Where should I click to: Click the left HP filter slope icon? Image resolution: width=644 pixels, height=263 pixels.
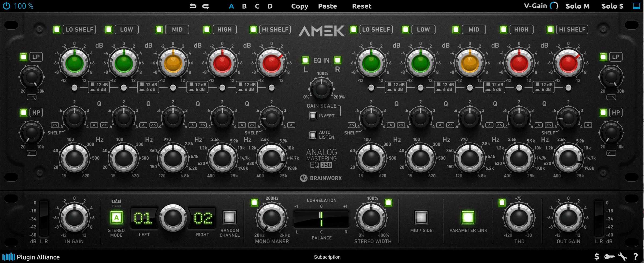tap(32, 153)
